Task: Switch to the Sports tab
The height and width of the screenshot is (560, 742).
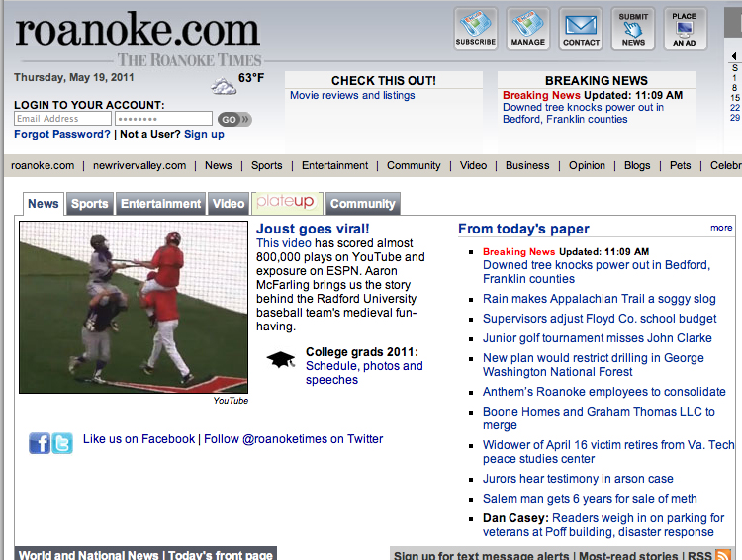Action: pos(89,204)
